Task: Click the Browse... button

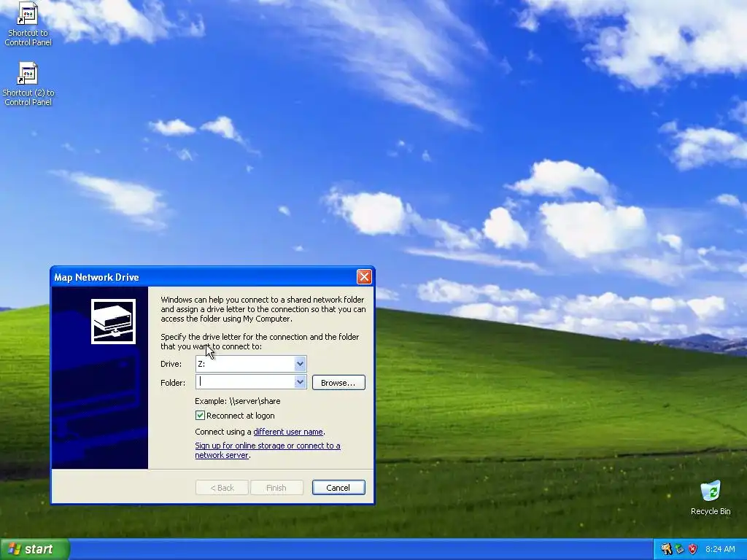Action: tap(338, 382)
